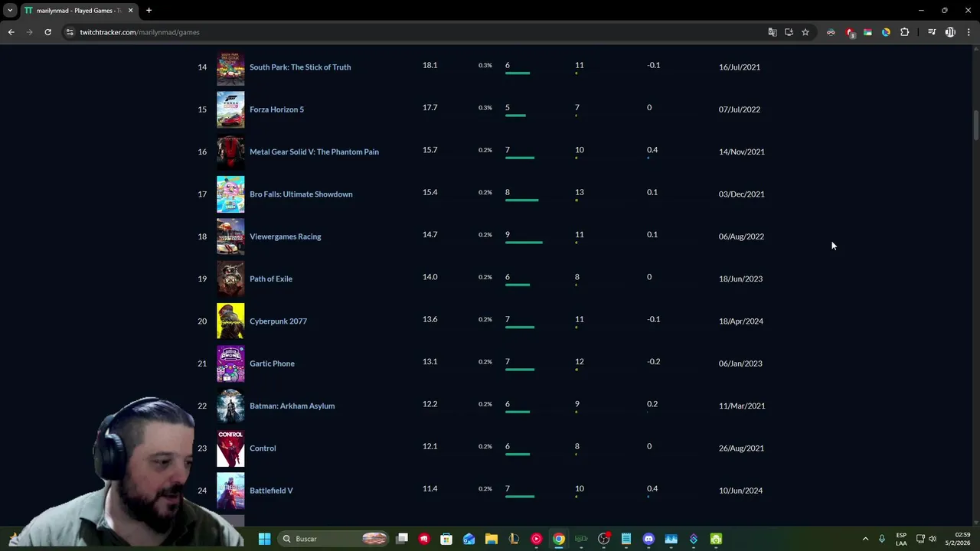Click the install app icon in address bar
This screenshot has height=551, width=980.
789,32
